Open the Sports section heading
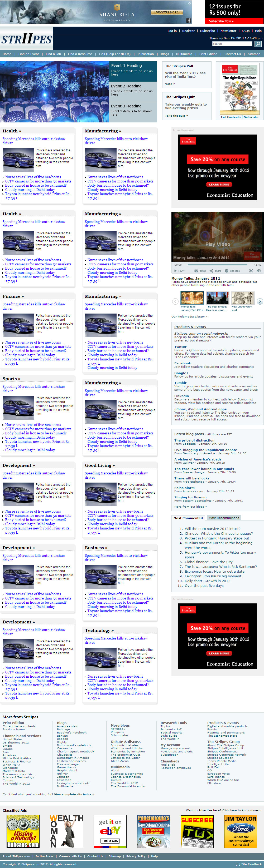 point(12,379)
